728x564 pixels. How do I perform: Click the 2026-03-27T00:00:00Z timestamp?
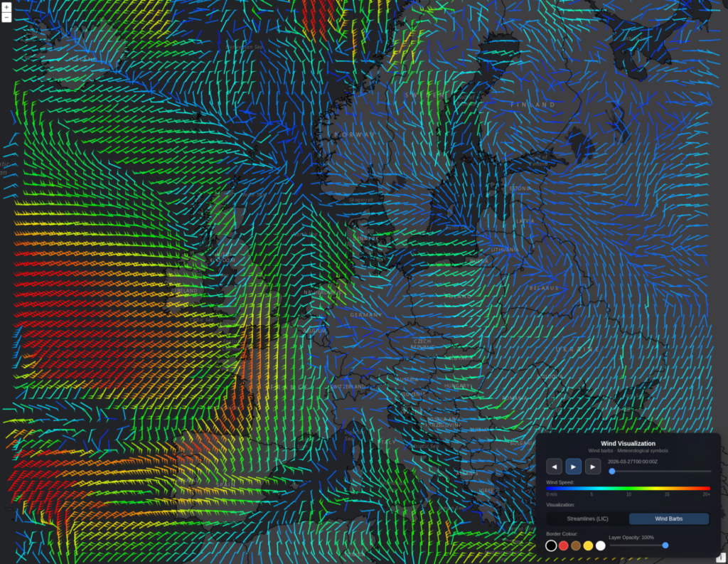click(633, 462)
